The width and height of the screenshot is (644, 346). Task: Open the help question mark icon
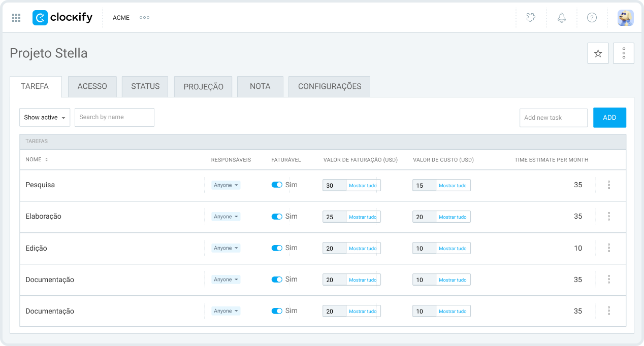pos(592,18)
